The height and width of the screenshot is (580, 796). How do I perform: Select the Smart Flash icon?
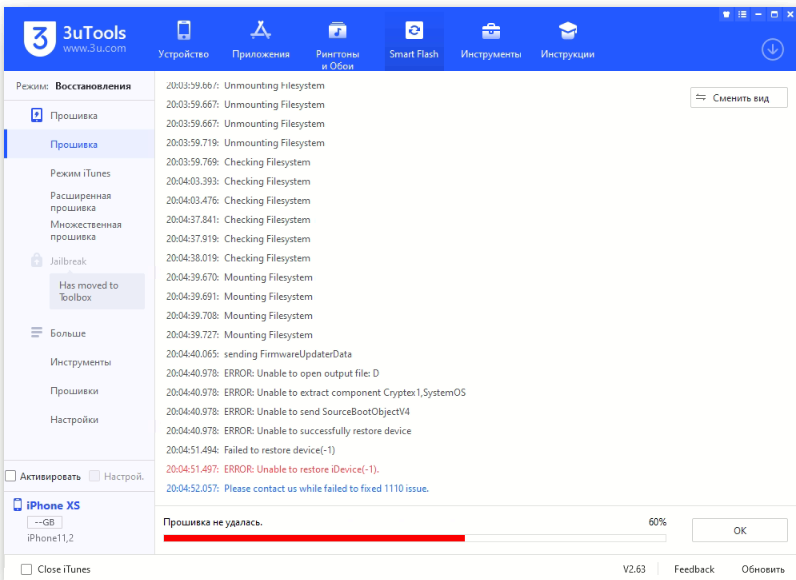(414, 30)
